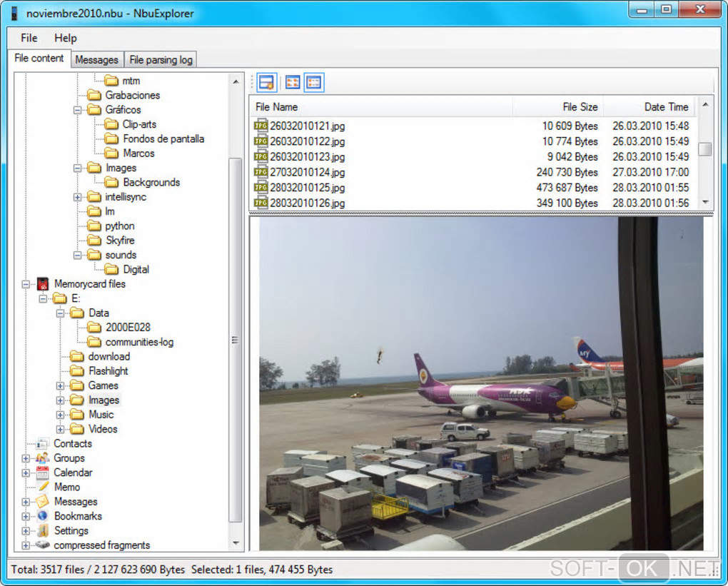Open the File menu

coord(29,38)
